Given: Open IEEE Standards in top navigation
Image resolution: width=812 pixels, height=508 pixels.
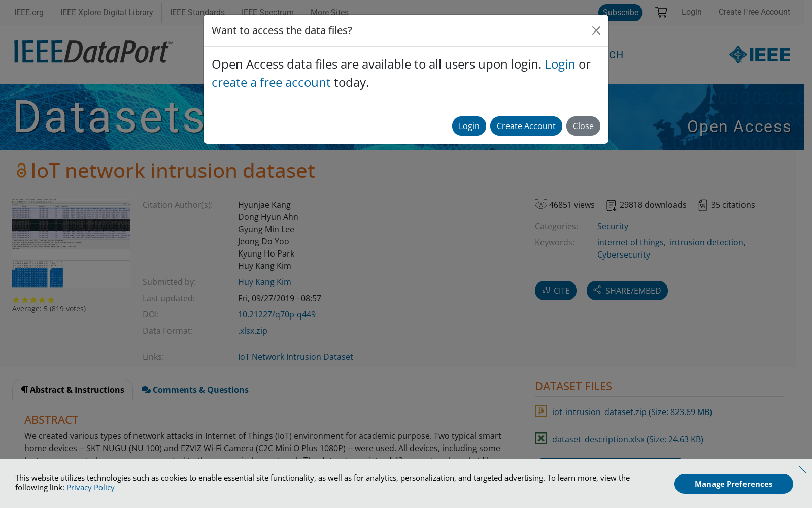Looking at the screenshot, I should [197, 13].
